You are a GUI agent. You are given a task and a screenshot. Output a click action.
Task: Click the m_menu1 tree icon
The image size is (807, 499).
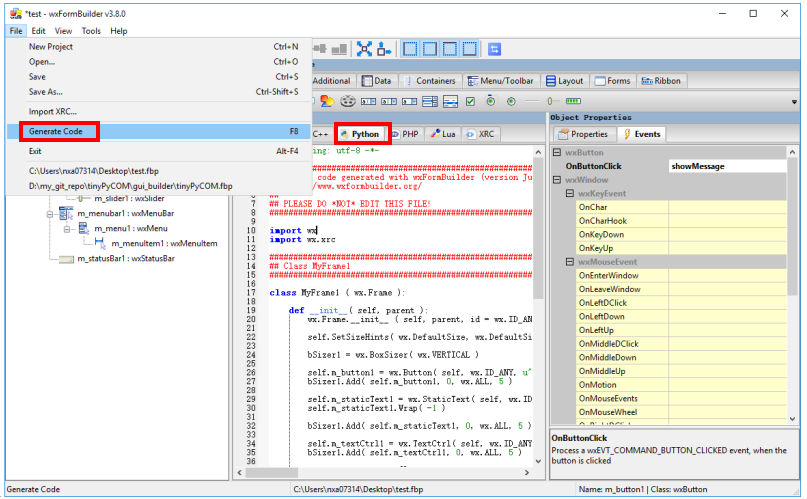click(84, 228)
